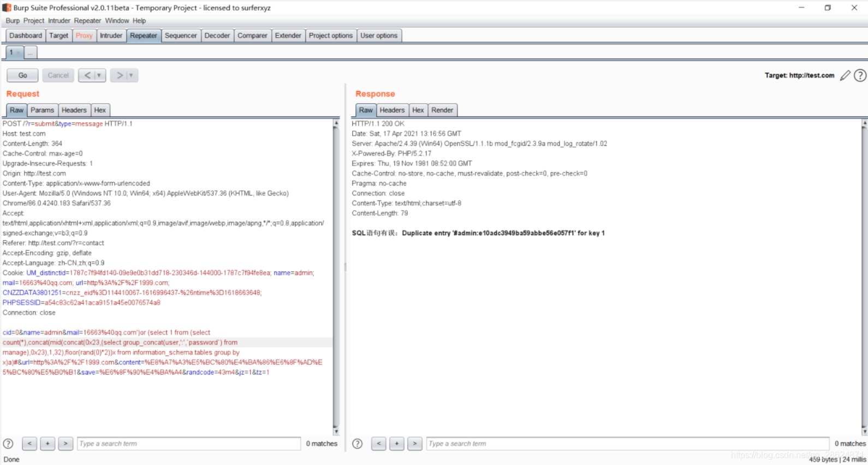
Task: Open the Help menu
Action: point(139,21)
